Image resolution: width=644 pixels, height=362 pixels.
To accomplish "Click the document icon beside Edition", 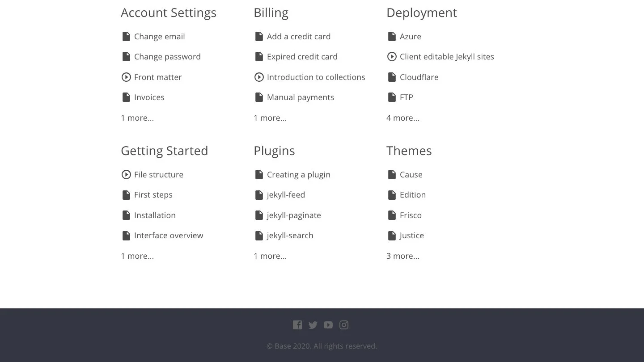I will pyautogui.click(x=392, y=195).
